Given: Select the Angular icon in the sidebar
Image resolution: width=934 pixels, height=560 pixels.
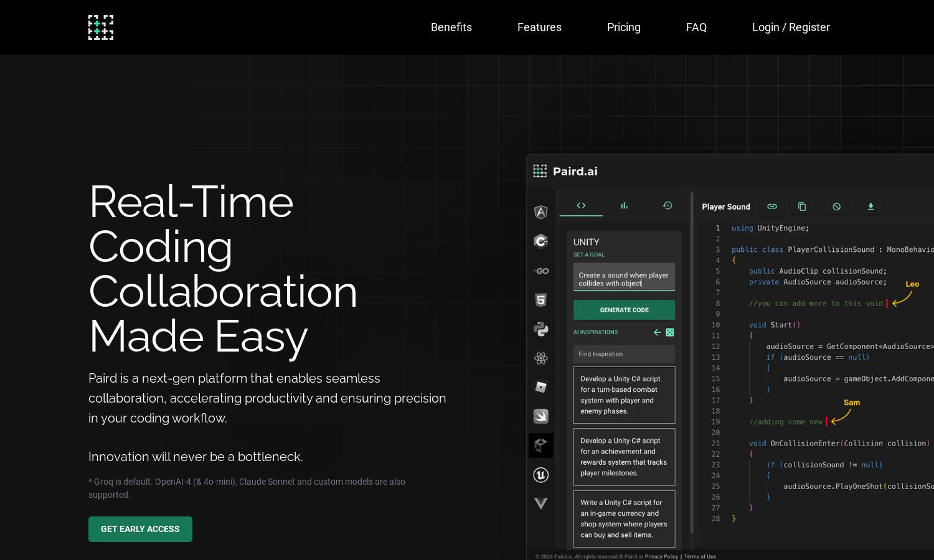Looking at the screenshot, I should (541, 212).
